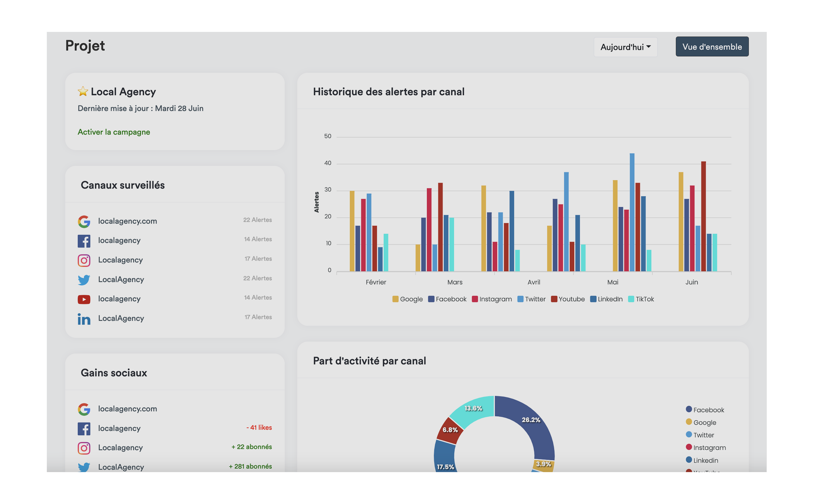Image resolution: width=814 pixels, height=504 pixels.
Task: Click the Activer la campagne link
Action: point(114,132)
